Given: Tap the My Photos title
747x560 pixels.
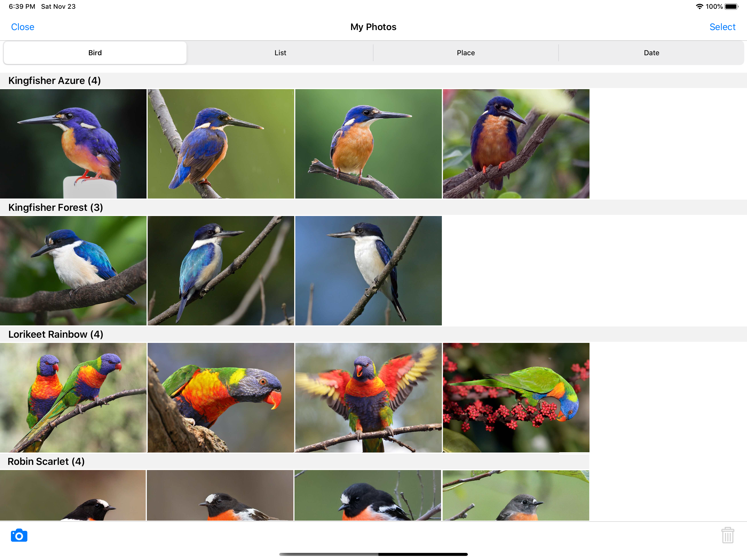Looking at the screenshot, I should pyautogui.click(x=373, y=27).
